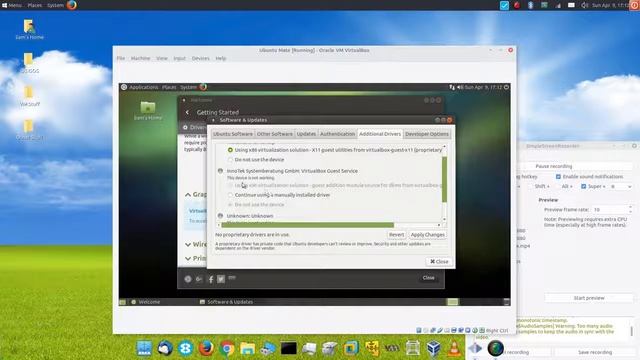Open the hotkey letter dropdown in SimpleScreenRecorder
Screen dimensions: 640x360
click(x=621, y=187)
